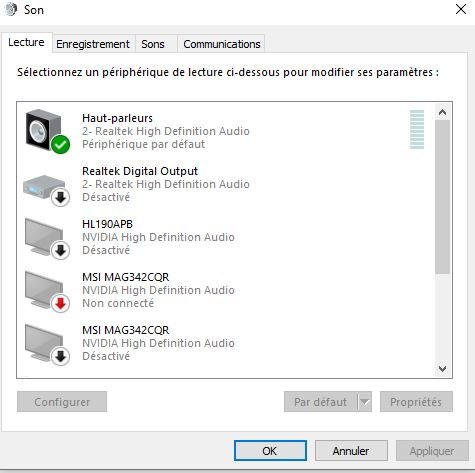The image size is (475, 473).
Task: Select the Haut-parleurs speaker device icon
Action: pyautogui.click(x=47, y=131)
